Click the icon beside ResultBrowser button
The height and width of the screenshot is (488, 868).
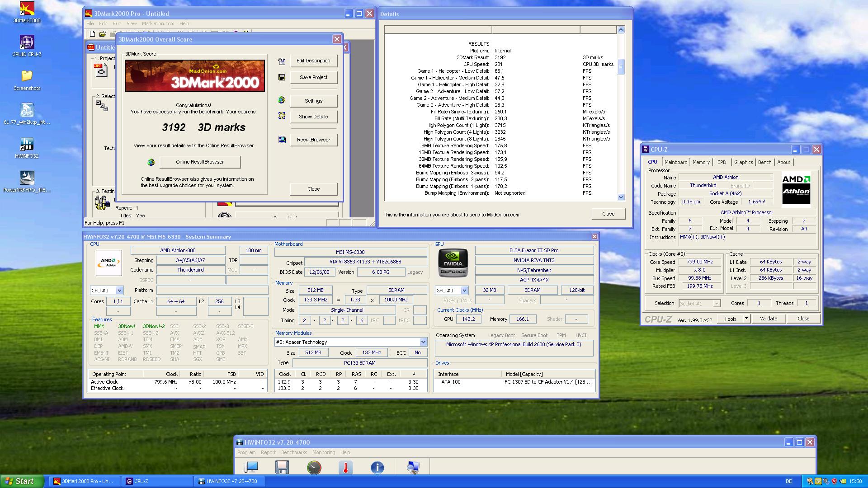point(282,140)
